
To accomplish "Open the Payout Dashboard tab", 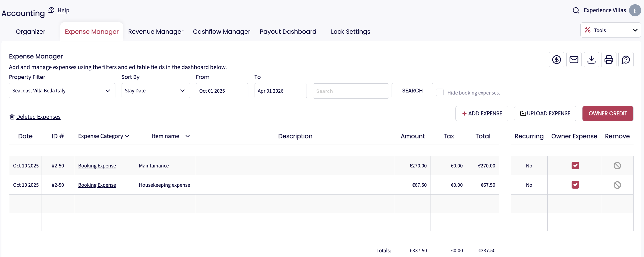I will [288, 32].
